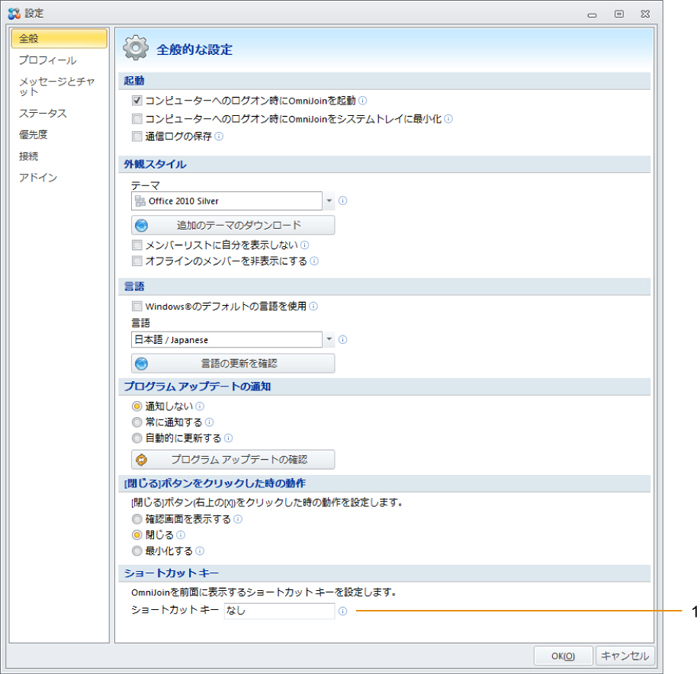This screenshot has width=700, height=674.
Task: Click info icon next to 通信ログの保存
Action: pos(219,136)
